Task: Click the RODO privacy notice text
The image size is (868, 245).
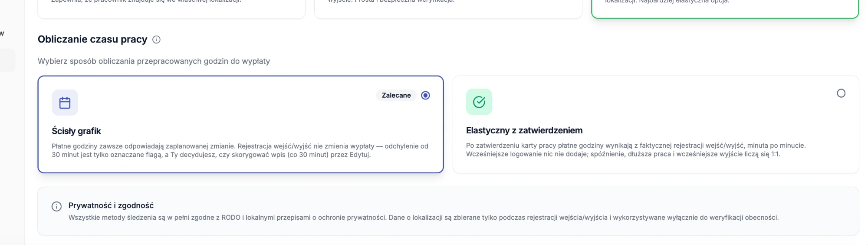Action: click(424, 218)
